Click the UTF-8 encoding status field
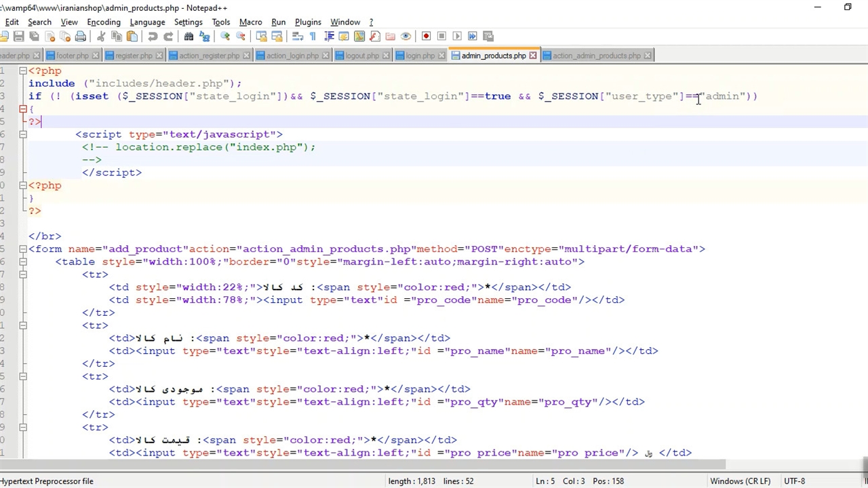The width and height of the screenshot is (868, 488). 794,481
